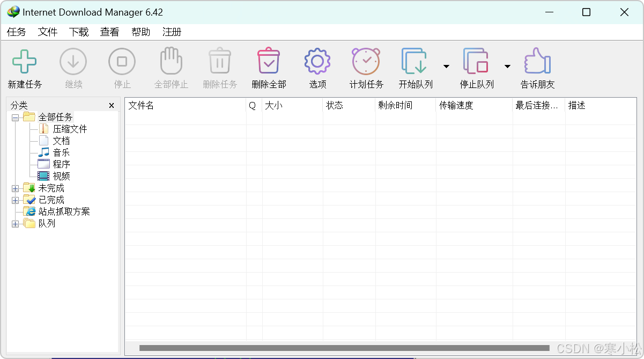The height and width of the screenshot is (359, 644).
Task: Click the bottom horizontal scrollbar
Action: (343, 348)
